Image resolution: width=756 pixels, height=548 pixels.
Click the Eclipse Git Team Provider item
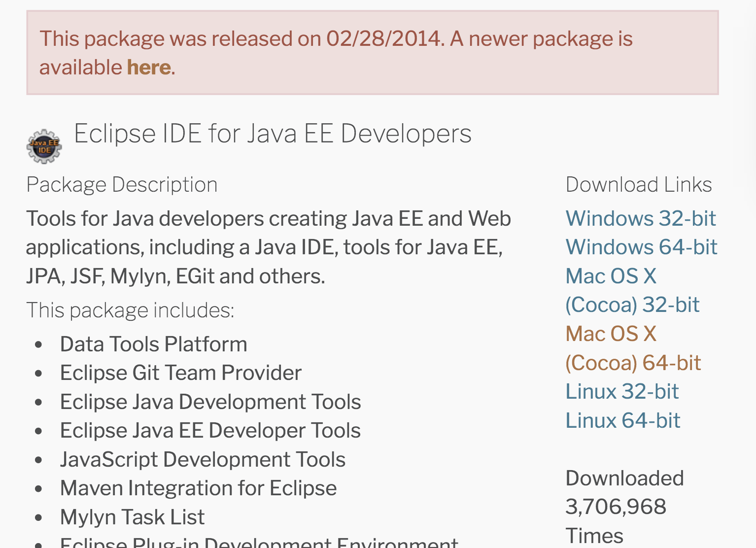click(180, 373)
